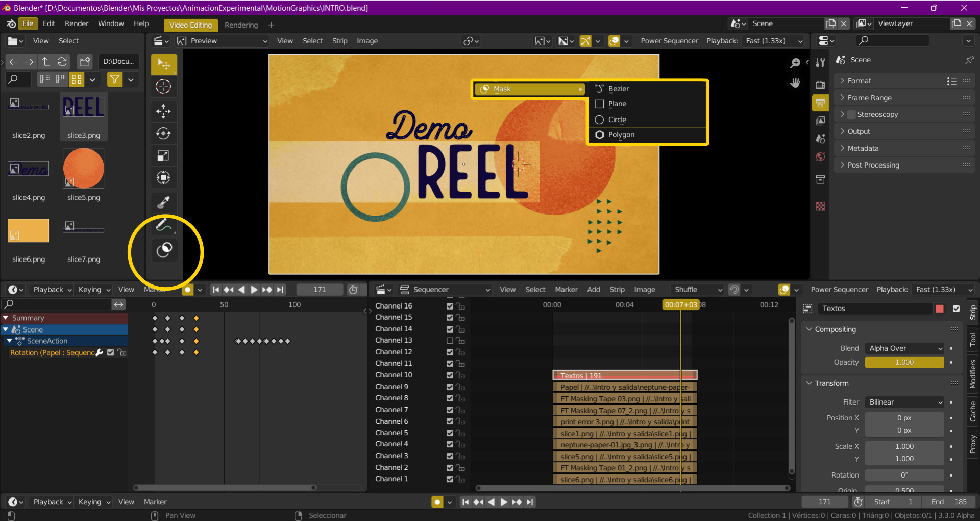This screenshot has height=522, width=980.
Task: Enable the Channel 13 checkbox
Action: click(x=450, y=340)
